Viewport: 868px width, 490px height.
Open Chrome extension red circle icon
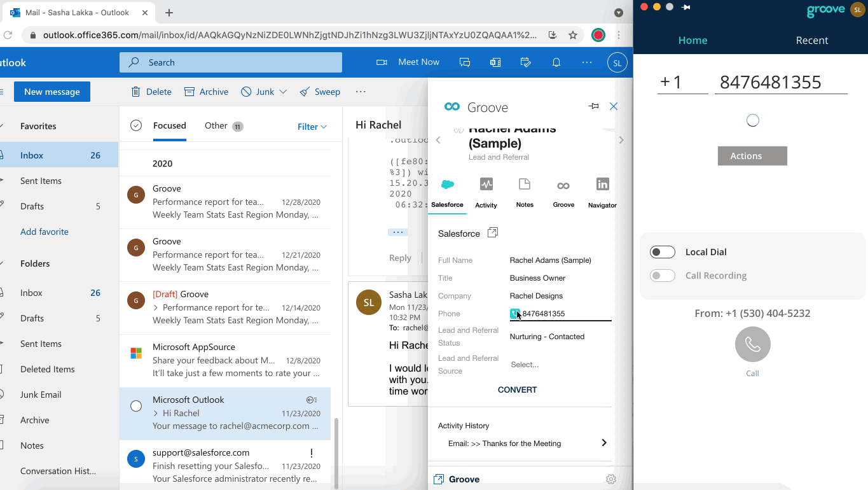(598, 36)
